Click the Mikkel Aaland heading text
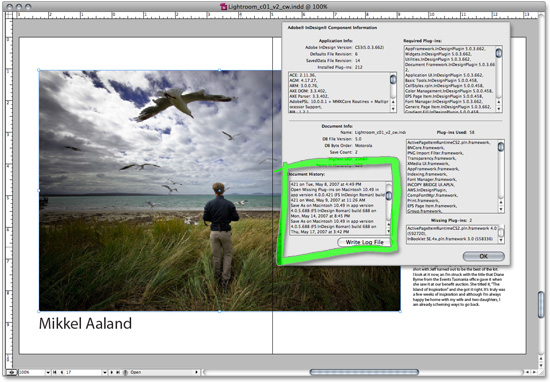Screen dimensions: 550x382 [85, 323]
